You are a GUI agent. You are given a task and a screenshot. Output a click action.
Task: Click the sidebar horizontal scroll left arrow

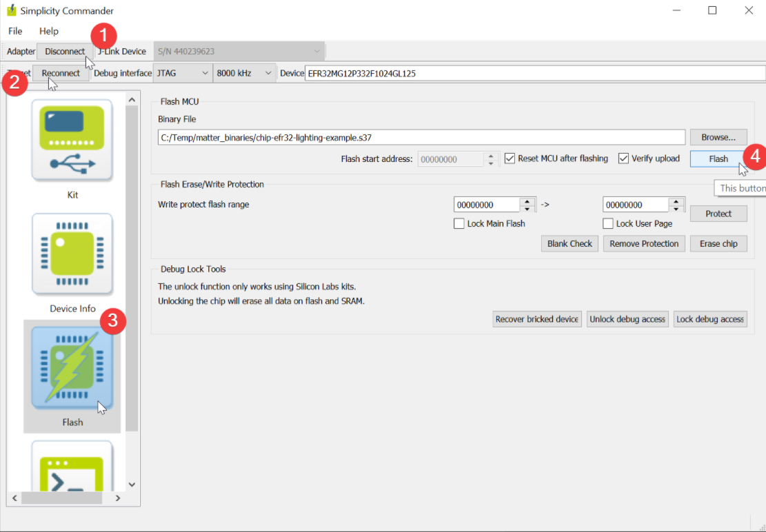(14, 498)
